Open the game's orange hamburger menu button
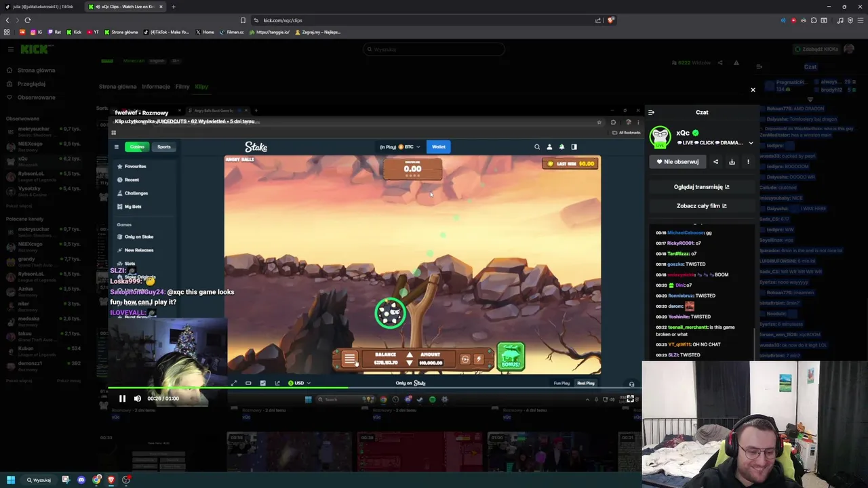The image size is (868, 488). pyautogui.click(x=350, y=359)
